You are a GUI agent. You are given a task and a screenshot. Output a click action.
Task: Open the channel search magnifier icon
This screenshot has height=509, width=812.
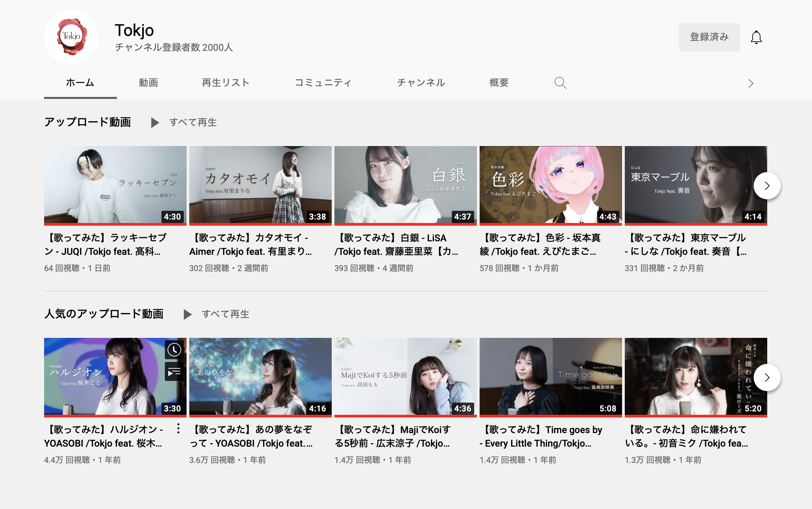(560, 83)
